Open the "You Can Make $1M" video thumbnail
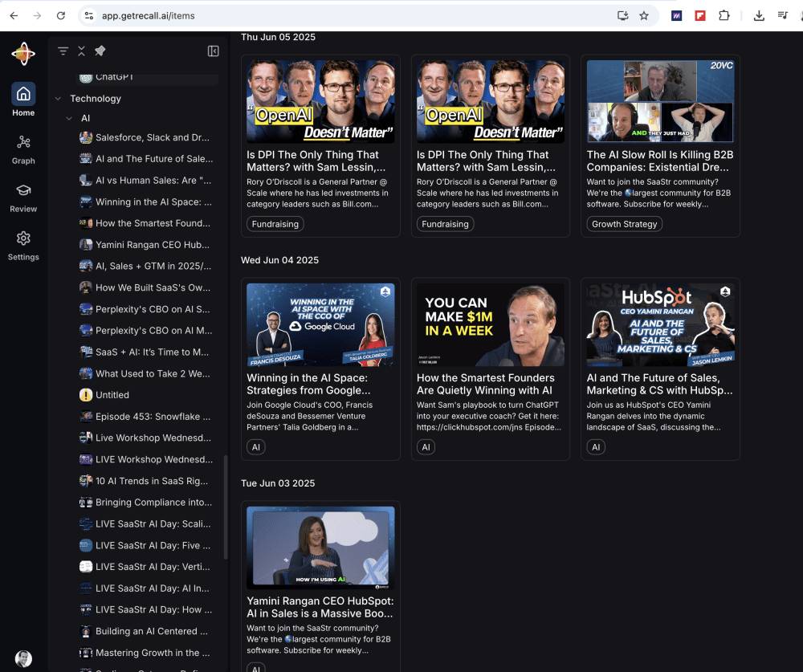 click(x=490, y=324)
